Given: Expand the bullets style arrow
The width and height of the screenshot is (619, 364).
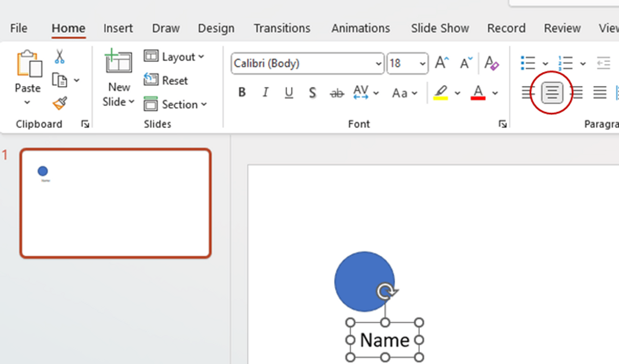Looking at the screenshot, I should coord(545,64).
